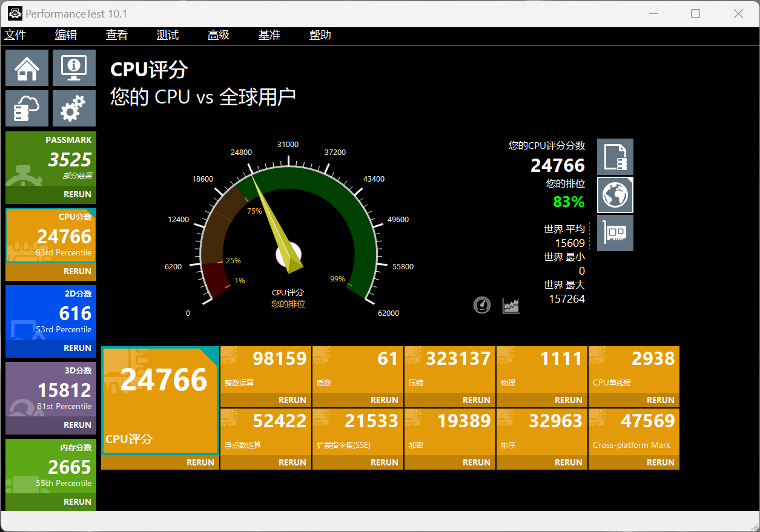
Task: Open the 编辑 menu
Action: pos(66,35)
